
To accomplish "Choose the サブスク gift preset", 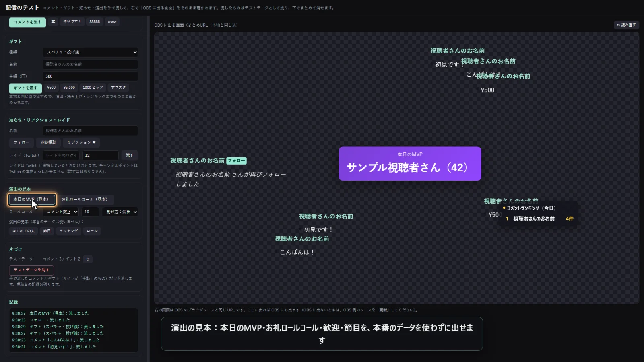I will click(118, 88).
